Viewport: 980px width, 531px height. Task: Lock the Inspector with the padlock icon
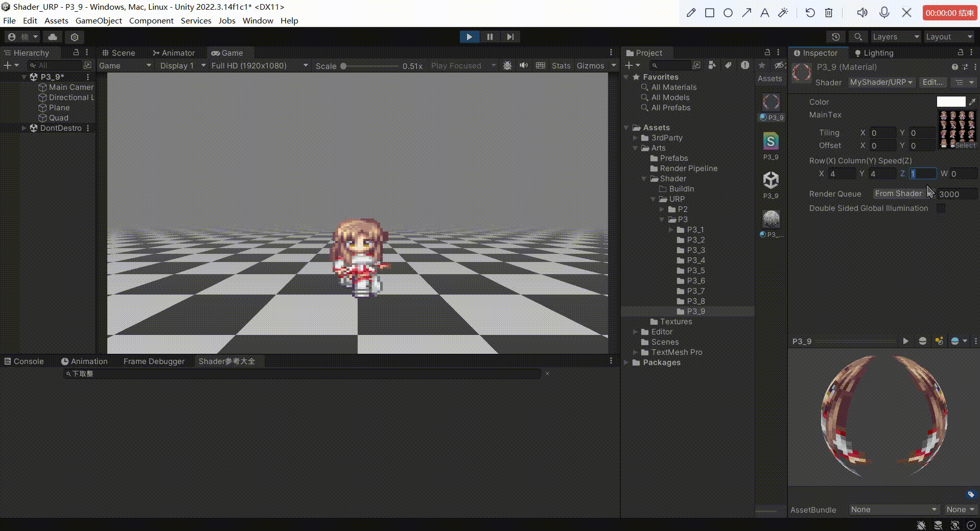click(960, 52)
